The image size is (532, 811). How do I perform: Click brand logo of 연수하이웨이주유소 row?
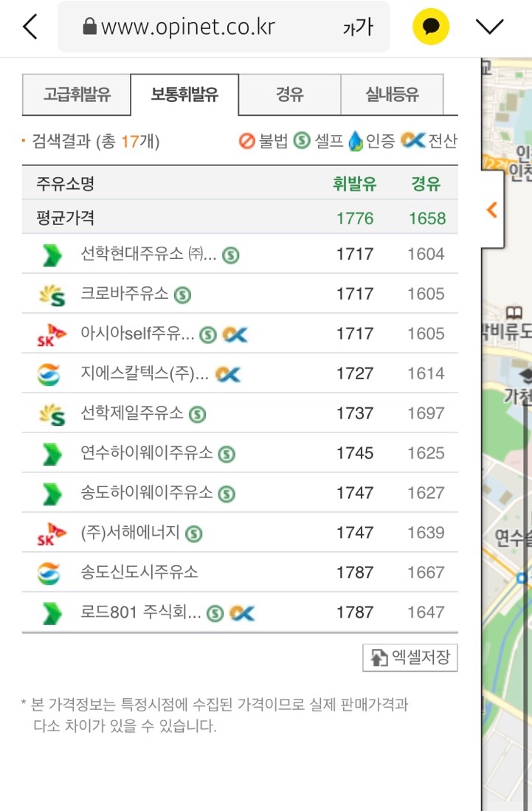pyautogui.click(x=52, y=454)
